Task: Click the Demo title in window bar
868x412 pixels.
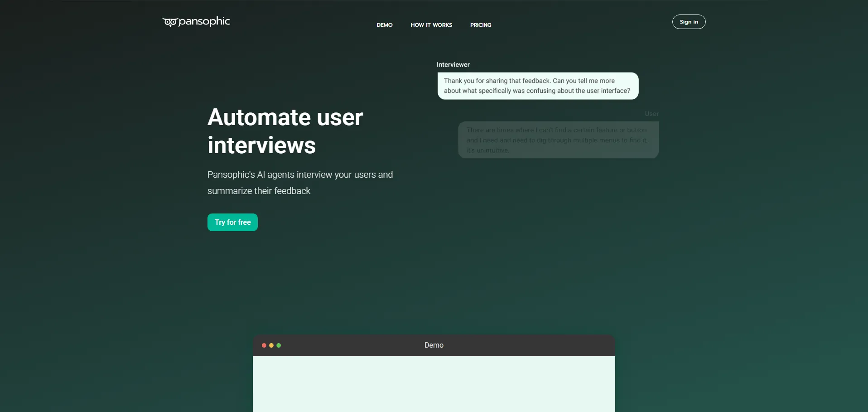Action: 434,345
